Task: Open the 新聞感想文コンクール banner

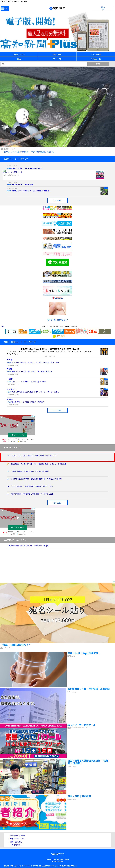Action: coord(57,216)
